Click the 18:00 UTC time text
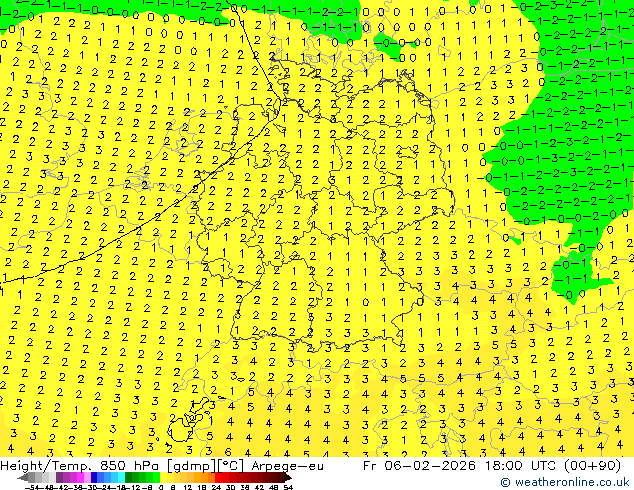The width and height of the screenshot is (634, 490). (x=522, y=466)
